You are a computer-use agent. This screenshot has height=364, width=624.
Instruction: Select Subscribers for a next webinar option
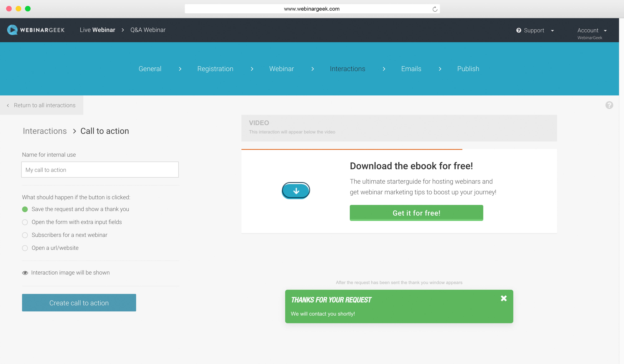coord(25,235)
